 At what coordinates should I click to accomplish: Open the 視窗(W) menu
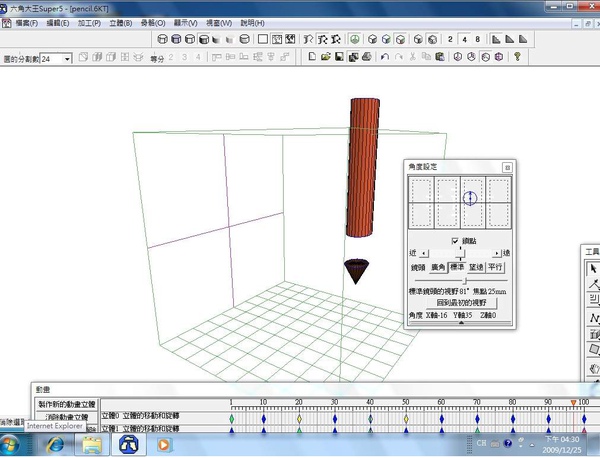pos(219,23)
